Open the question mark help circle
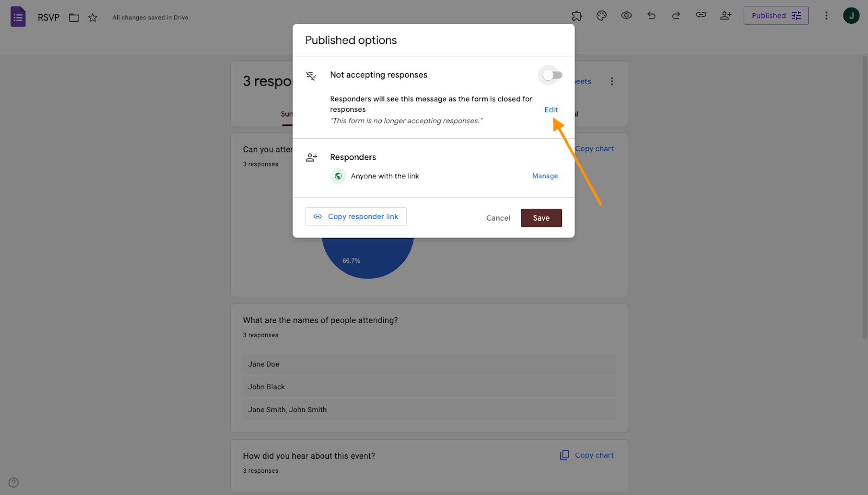 tap(13, 482)
